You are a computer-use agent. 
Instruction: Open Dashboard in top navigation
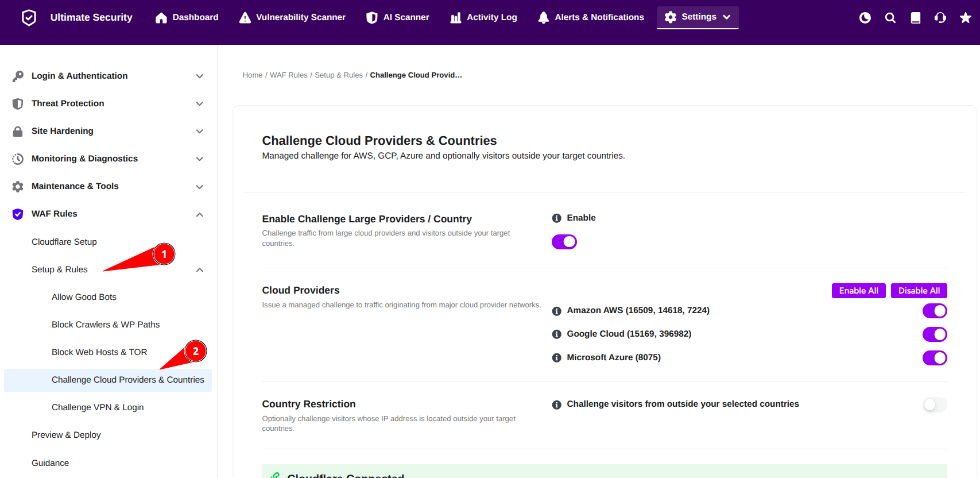point(187,18)
